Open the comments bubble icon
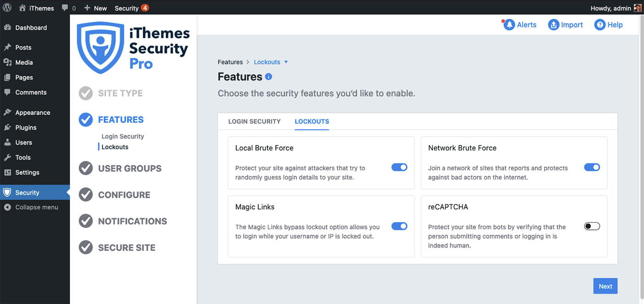This screenshot has height=304, width=644. click(65, 8)
